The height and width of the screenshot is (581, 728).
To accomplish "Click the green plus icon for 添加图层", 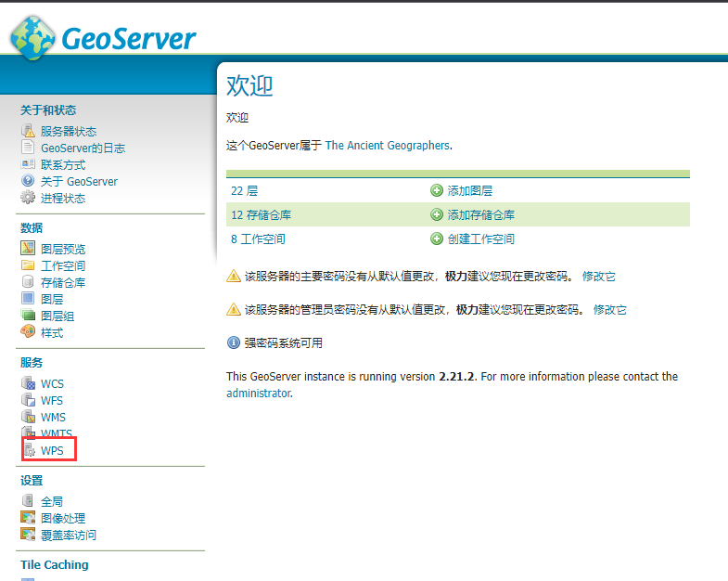I will pos(437,191).
